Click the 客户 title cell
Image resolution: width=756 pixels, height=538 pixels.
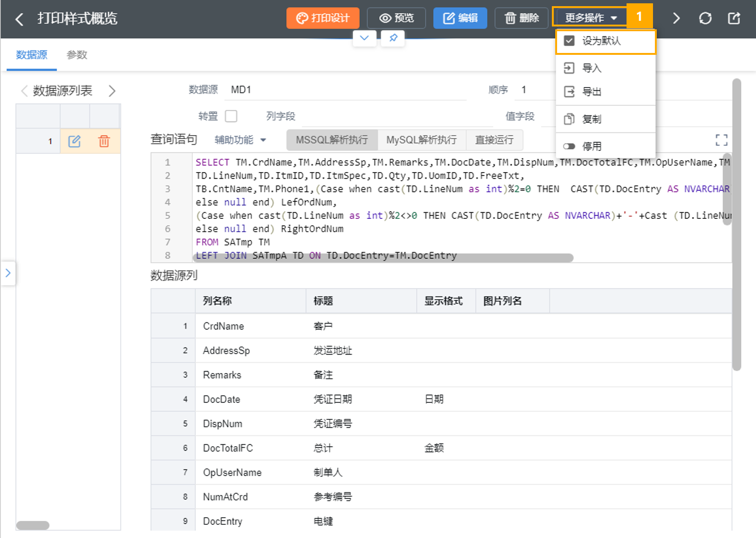click(x=361, y=326)
